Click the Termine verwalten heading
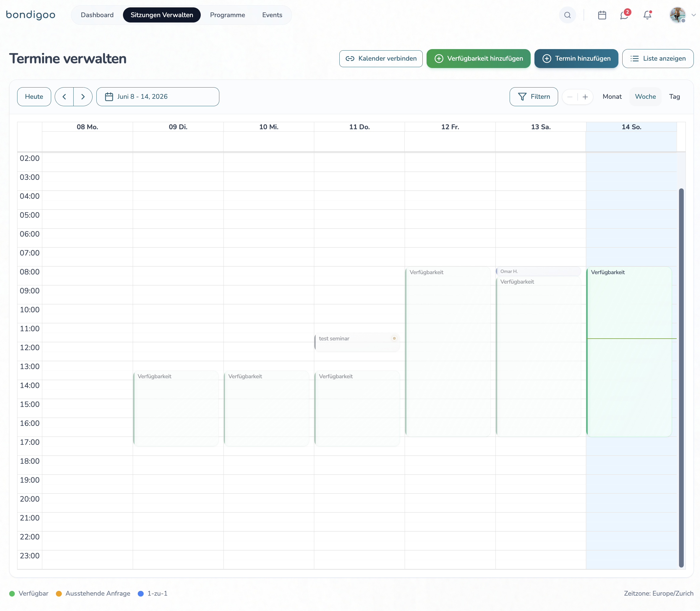Screen dimensions: 700x611 pos(68,59)
